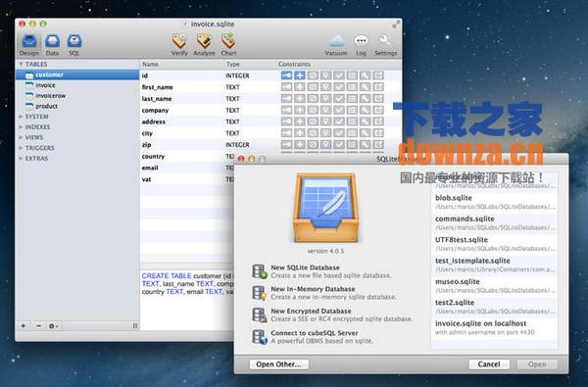The height and width of the screenshot is (387, 588).
Task: Select museo.sqlite in recent list
Action: pos(494,286)
